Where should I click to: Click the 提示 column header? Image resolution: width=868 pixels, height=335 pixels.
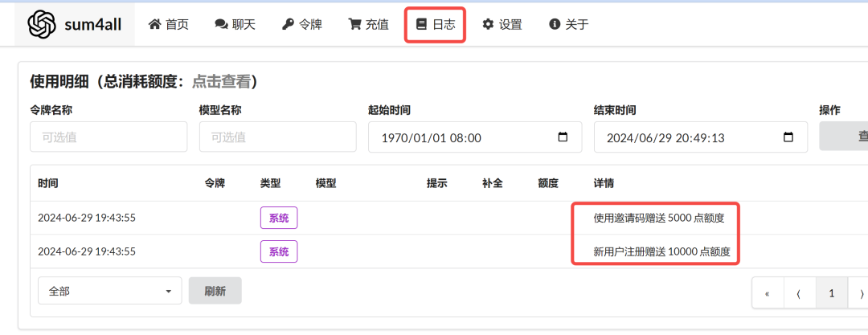[x=436, y=183]
